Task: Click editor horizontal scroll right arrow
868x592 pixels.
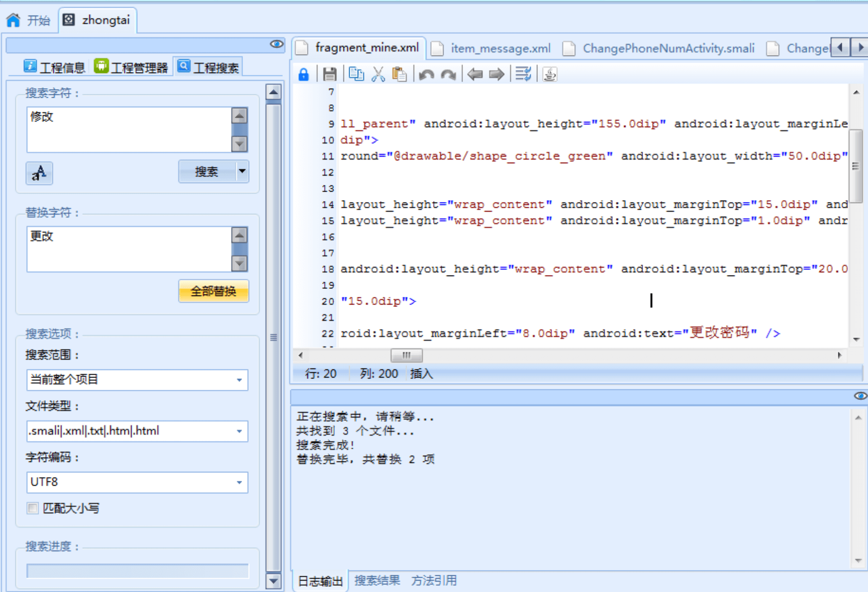Action: (x=839, y=355)
